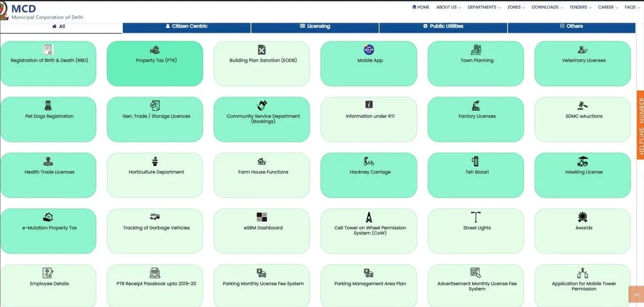Image resolution: width=644 pixels, height=307 pixels.
Task: Open the eSBM Dashboard icon
Action: (262, 217)
